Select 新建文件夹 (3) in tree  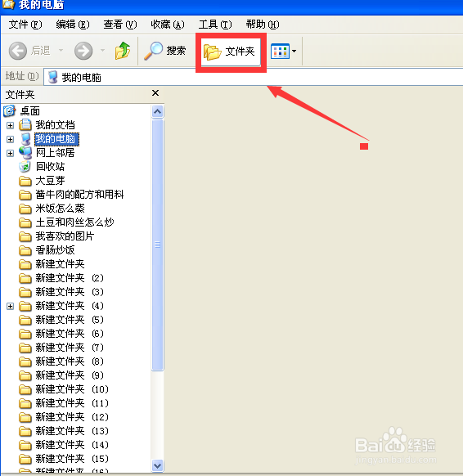[x=70, y=292]
